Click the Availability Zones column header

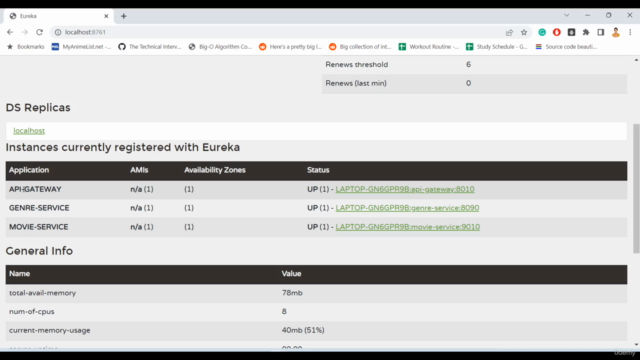click(x=215, y=170)
